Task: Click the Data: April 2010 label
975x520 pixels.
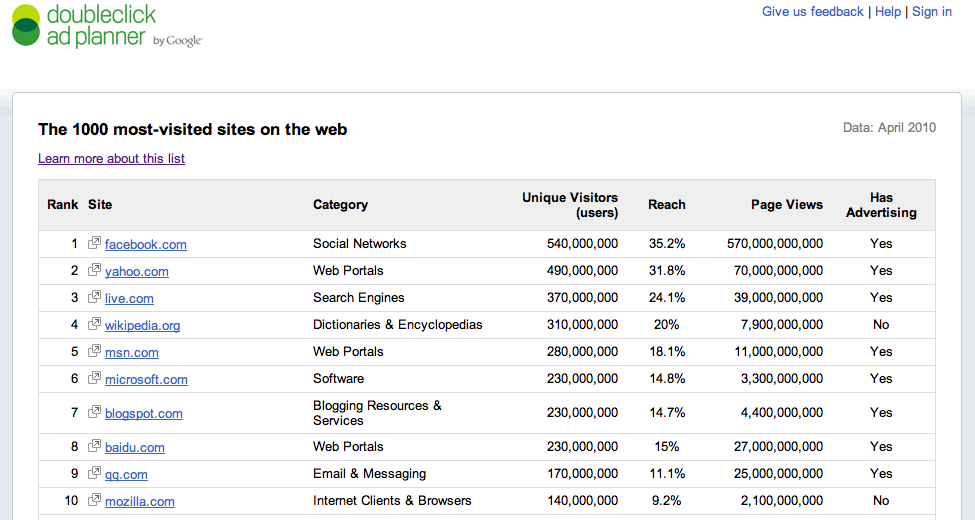Action: [889, 128]
